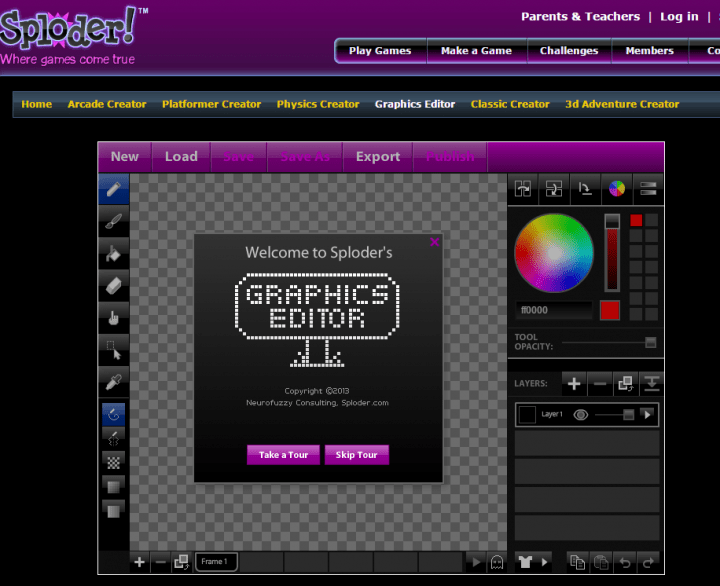Click the Publish menu item
Image resolution: width=720 pixels, height=586 pixels.
click(x=450, y=157)
